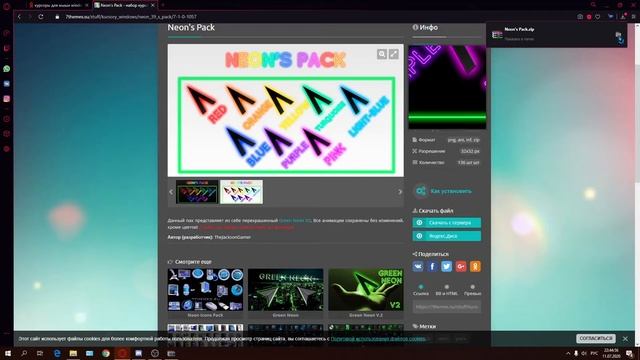Share the page on Twitter
The image size is (640, 360).
click(x=447, y=266)
